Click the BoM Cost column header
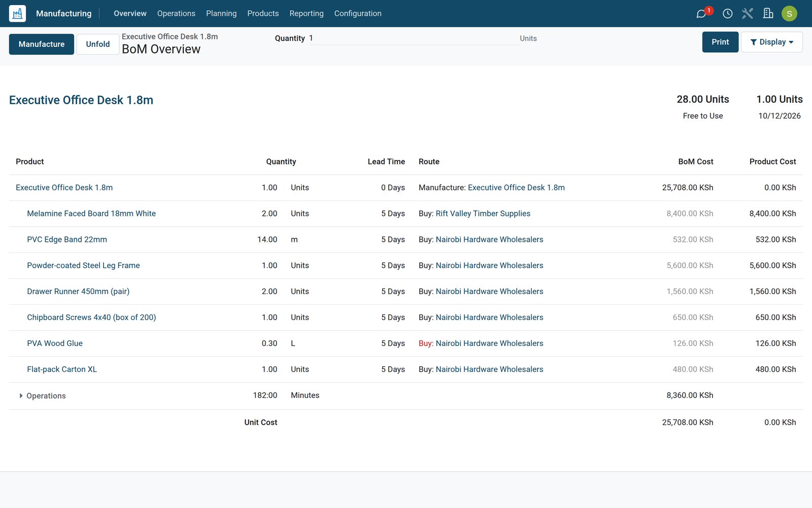 point(696,162)
